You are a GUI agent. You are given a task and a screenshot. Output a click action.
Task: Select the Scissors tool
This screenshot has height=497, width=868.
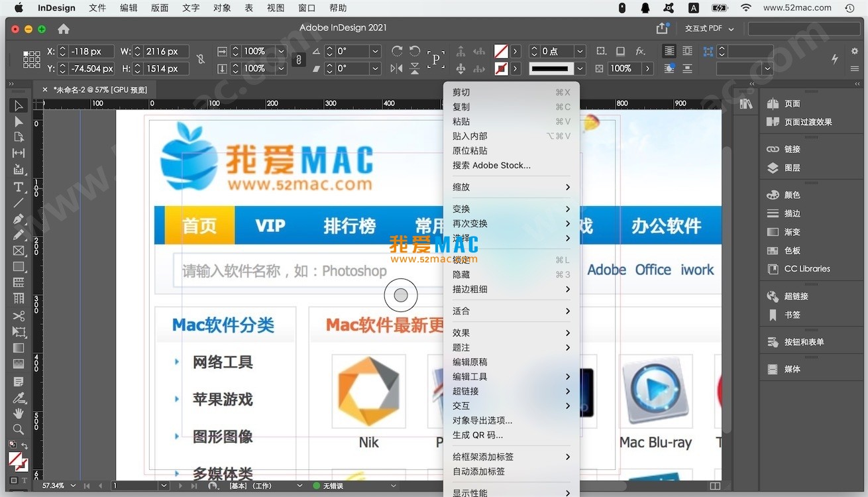(x=19, y=315)
